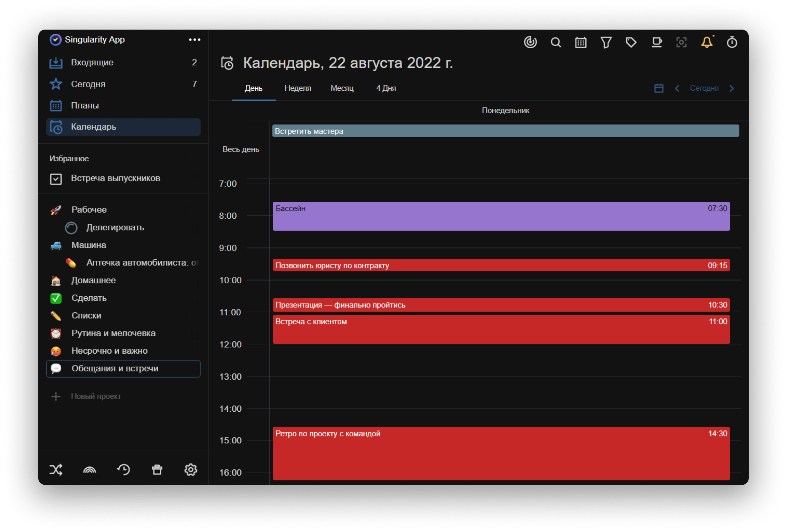Click the Избранное section header

click(69, 159)
